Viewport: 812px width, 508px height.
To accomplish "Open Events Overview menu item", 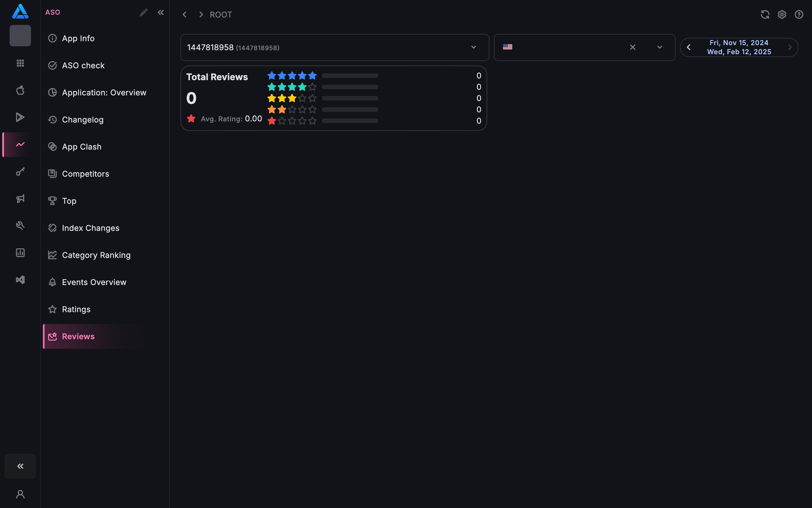I will pos(105,282).
